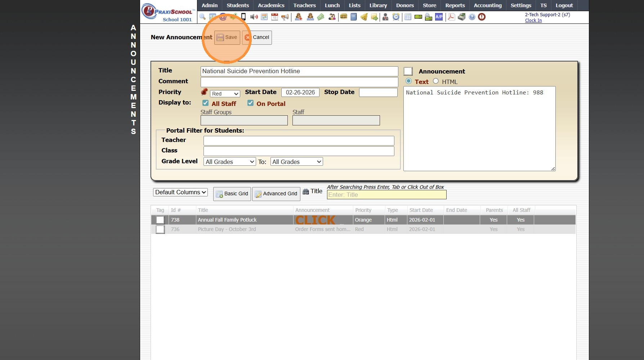644x360 pixels.
Task: Click inside the announcement text area
Action: [479, 129]
